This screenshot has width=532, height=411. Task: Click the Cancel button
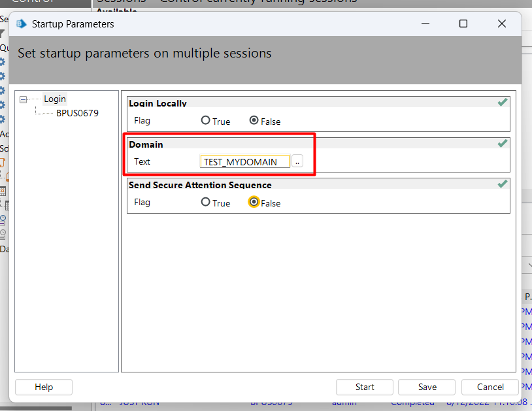coord(490,387)
